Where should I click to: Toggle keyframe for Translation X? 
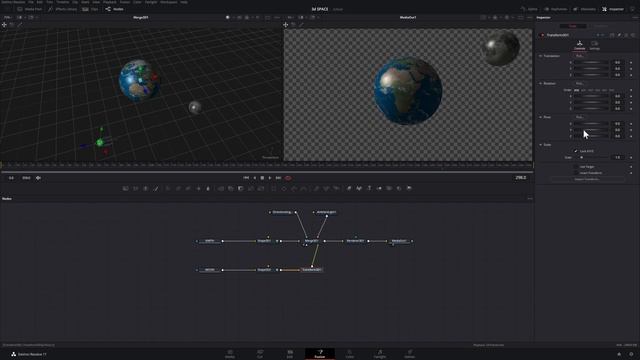tap(631, 62)
